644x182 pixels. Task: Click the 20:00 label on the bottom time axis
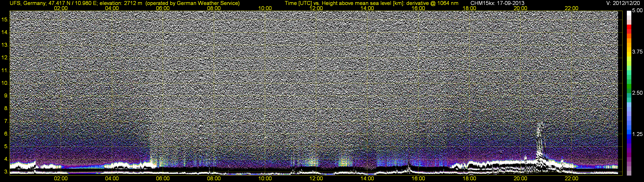tap(521, 179)
